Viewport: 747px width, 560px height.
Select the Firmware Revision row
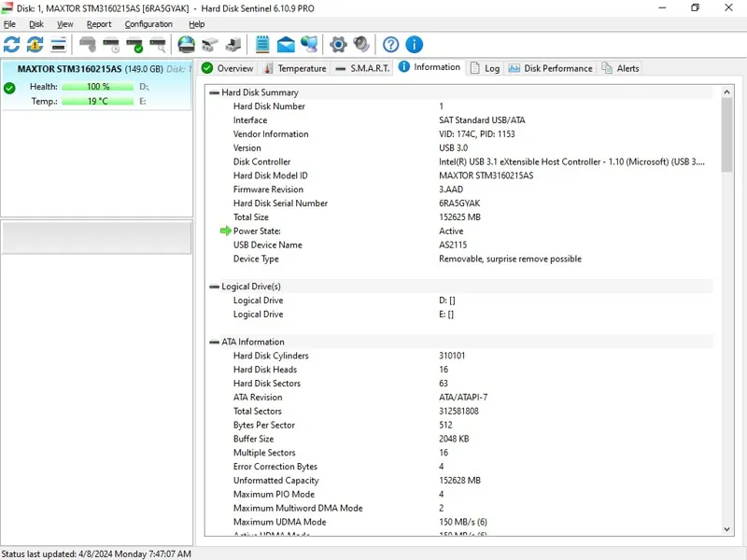tap(459, 189)
